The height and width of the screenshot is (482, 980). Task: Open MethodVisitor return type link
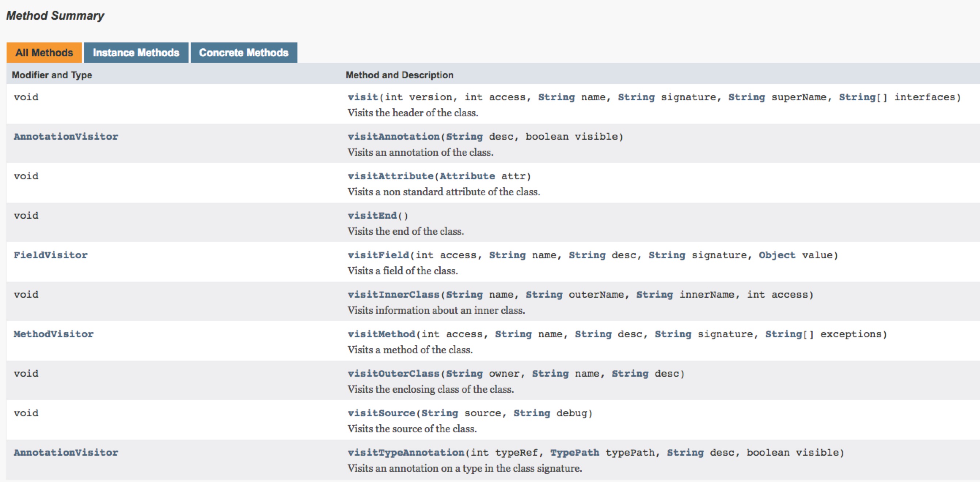pos(54,334)
